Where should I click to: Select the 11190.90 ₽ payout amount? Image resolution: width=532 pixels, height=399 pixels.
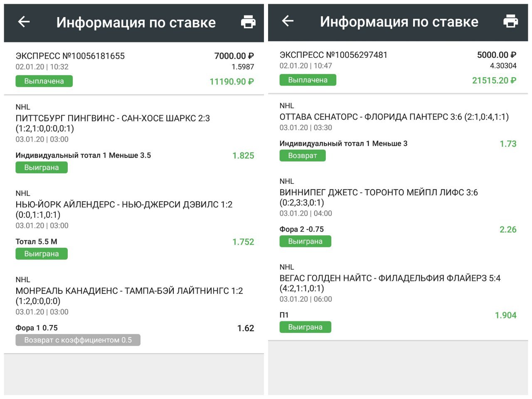click(232, 81)
